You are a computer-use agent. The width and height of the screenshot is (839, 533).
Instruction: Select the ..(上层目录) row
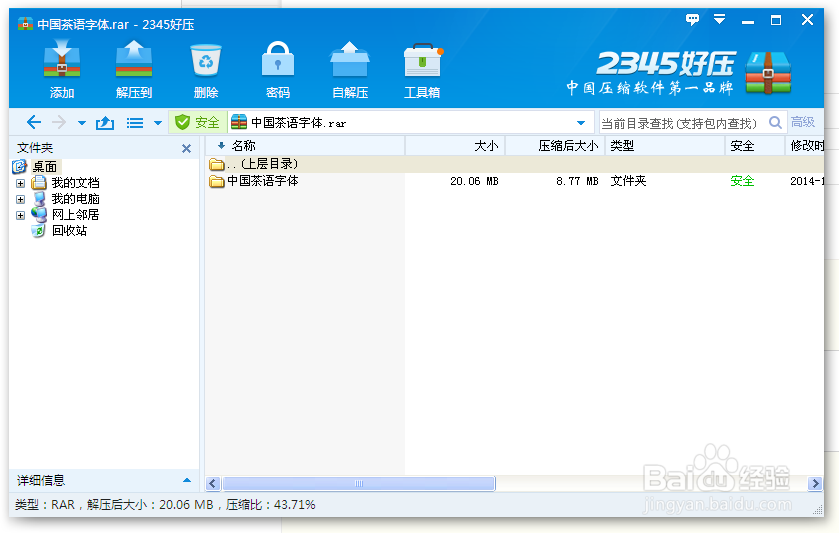pos(514,164)
